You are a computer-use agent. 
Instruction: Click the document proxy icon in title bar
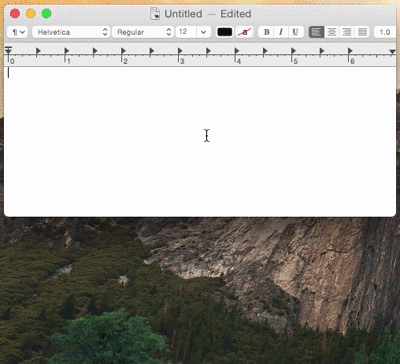pyautogui.click(x=155, y=14)
